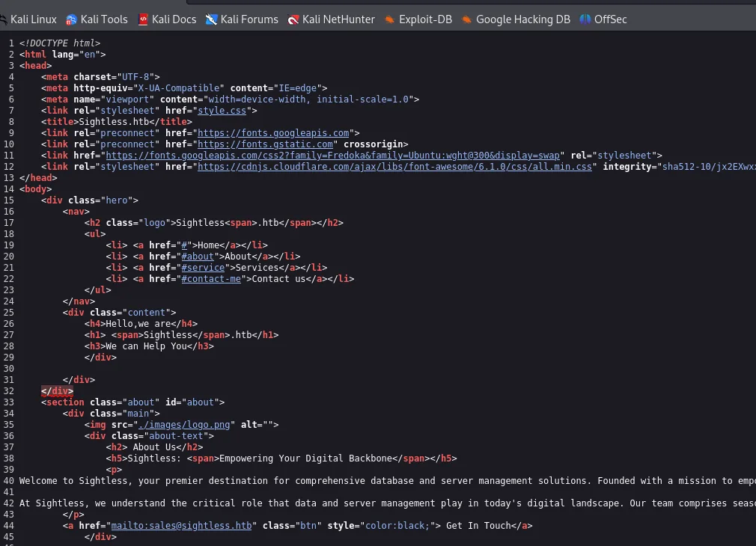Click the "At Sightless, we understand" paragraph line
Screen dimensions: 756x546
pyautogui.click(x=388, y=503)
